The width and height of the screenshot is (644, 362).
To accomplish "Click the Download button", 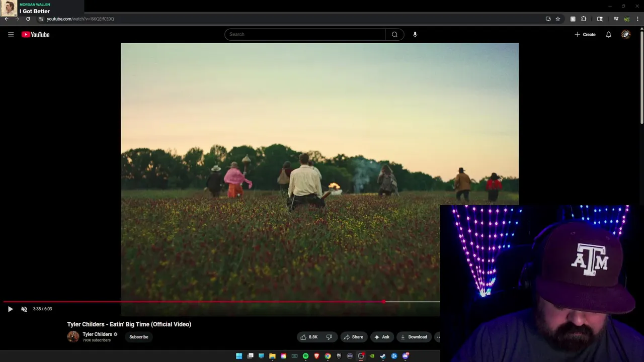I will [x=414, y=337].
